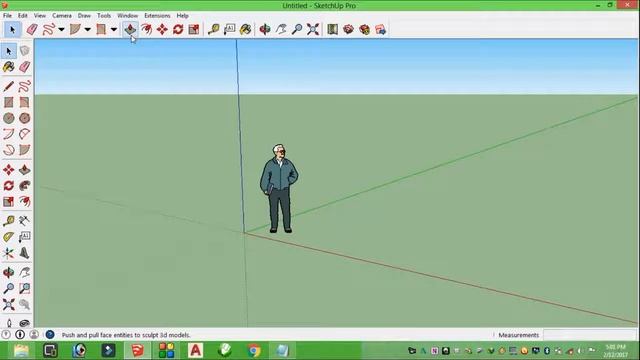Image resolution: width=640 pixels, height=360 pixels.
Task: Click the Measurements input box
Action: coord(590,335)
